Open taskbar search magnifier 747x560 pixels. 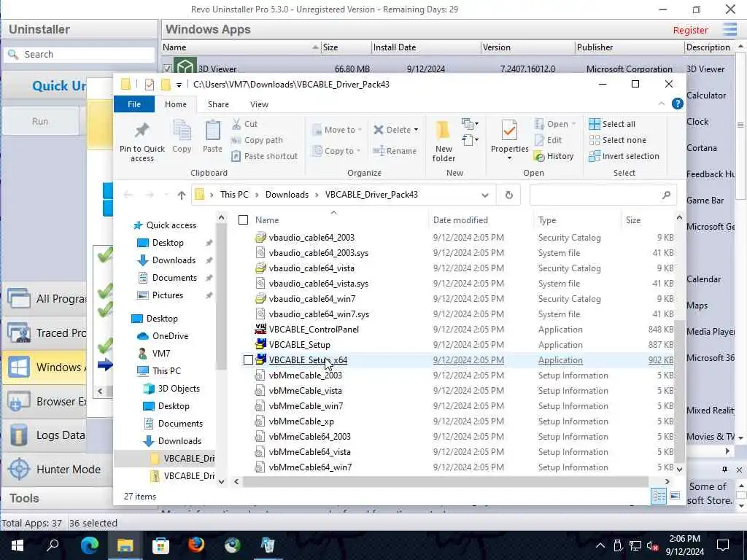tap(53, 545)
